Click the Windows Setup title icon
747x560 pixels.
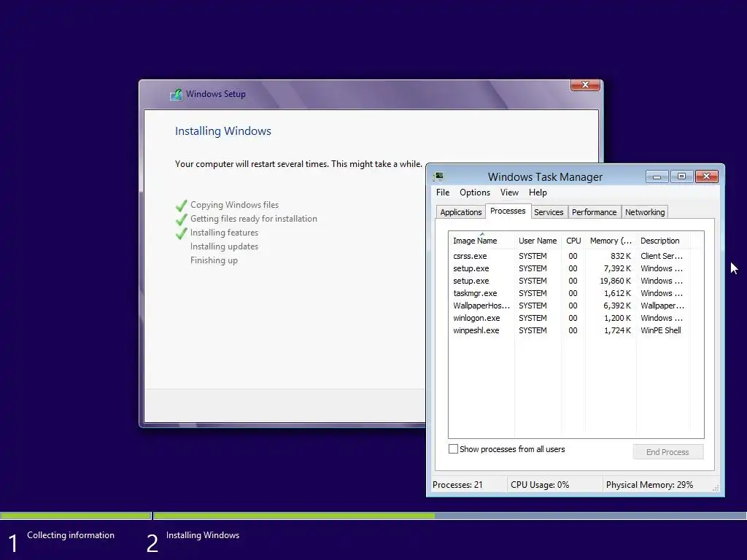coord(177,94)
